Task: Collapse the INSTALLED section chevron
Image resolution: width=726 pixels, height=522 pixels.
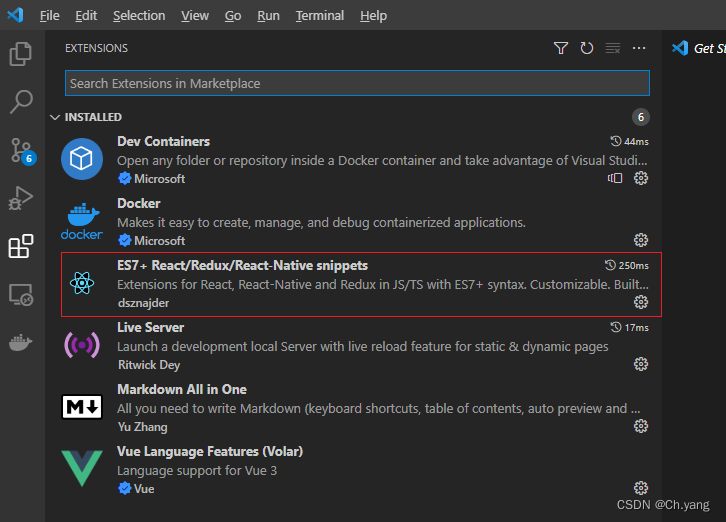Action: [x=55, y=117]
